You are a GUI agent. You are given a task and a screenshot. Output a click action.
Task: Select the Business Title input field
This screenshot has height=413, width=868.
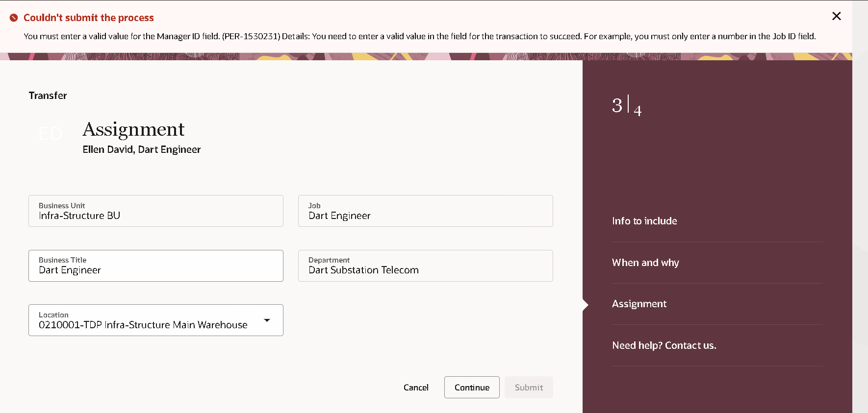coord(156,266)
